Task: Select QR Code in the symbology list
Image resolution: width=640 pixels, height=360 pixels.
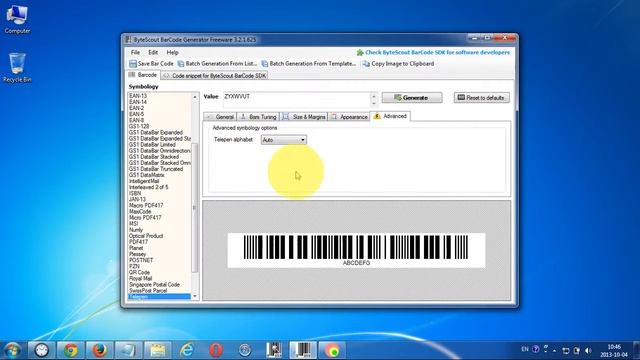Action: (140, 272)
